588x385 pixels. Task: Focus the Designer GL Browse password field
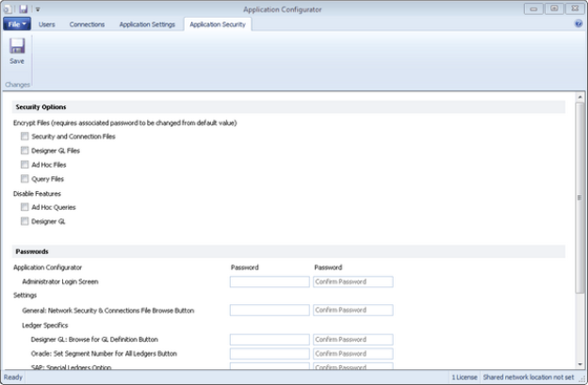click(x=269, y=339)
